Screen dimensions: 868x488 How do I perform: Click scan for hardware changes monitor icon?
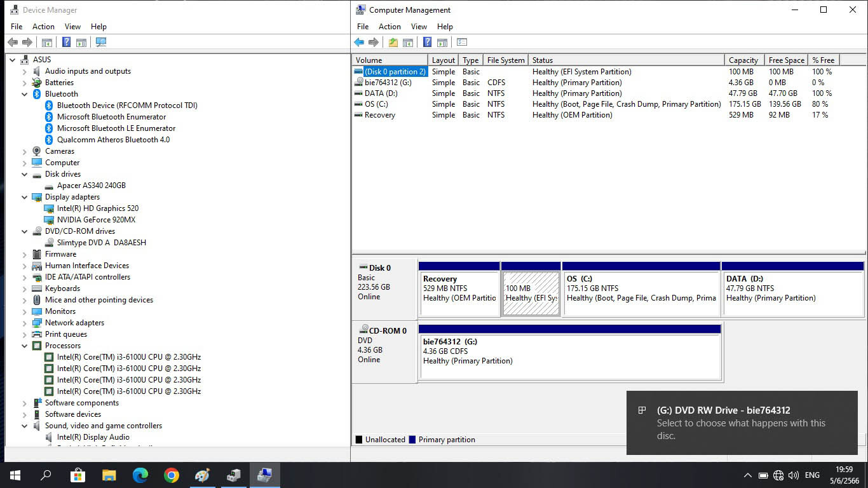101,42
